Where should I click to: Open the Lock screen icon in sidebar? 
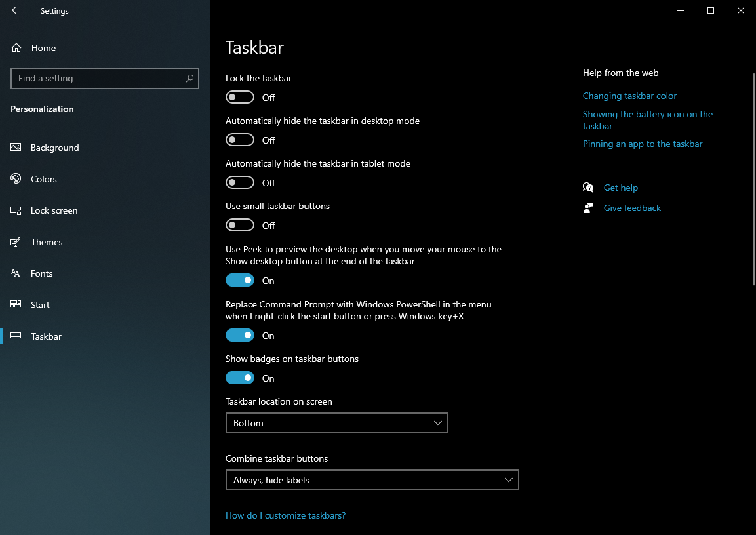[x=16, y=210]
